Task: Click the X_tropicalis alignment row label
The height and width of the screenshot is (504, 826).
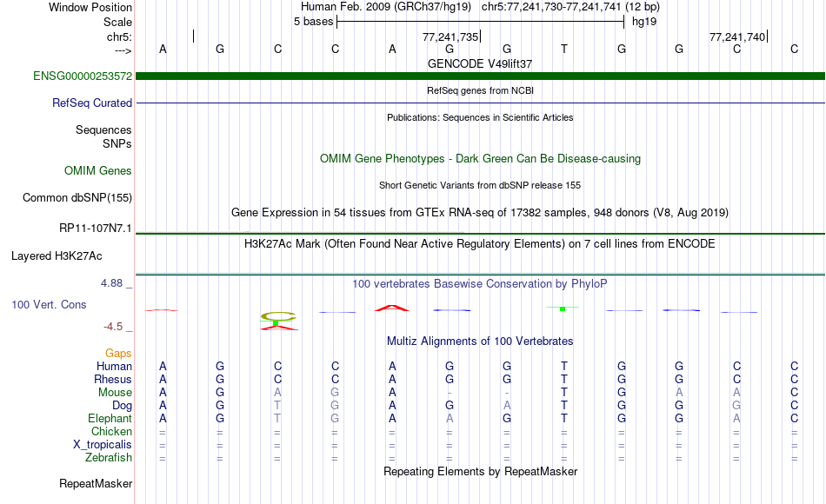Action: [x=103, y=445]
